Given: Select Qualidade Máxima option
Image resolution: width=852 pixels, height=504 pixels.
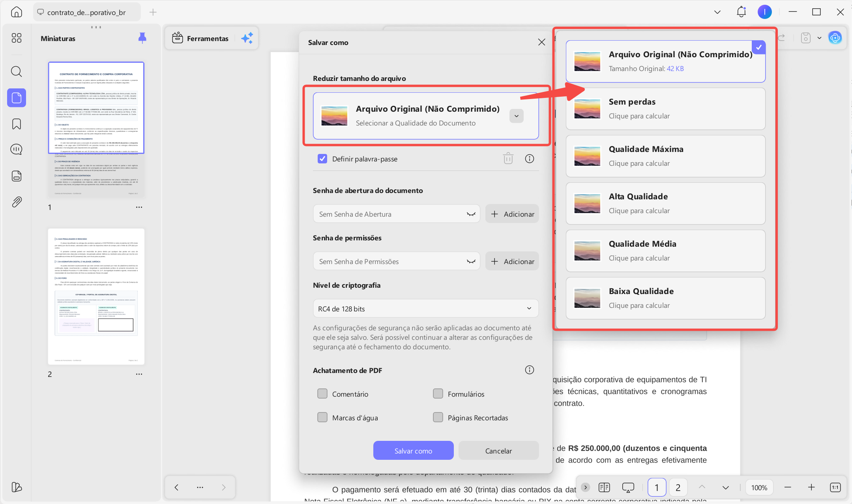Looking at the screenshot, I should coord(665,156).
